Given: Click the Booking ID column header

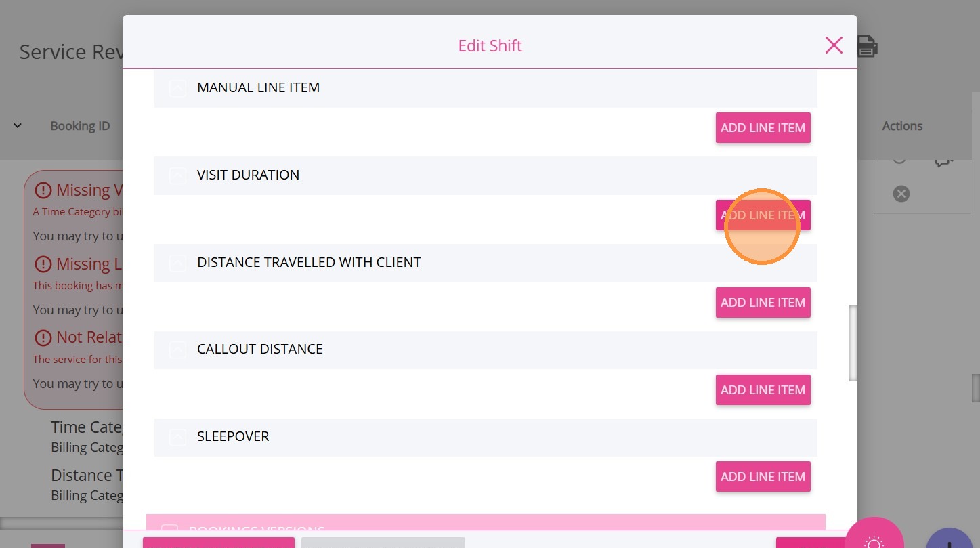Looking at the screenshot, I should [80, 126].
